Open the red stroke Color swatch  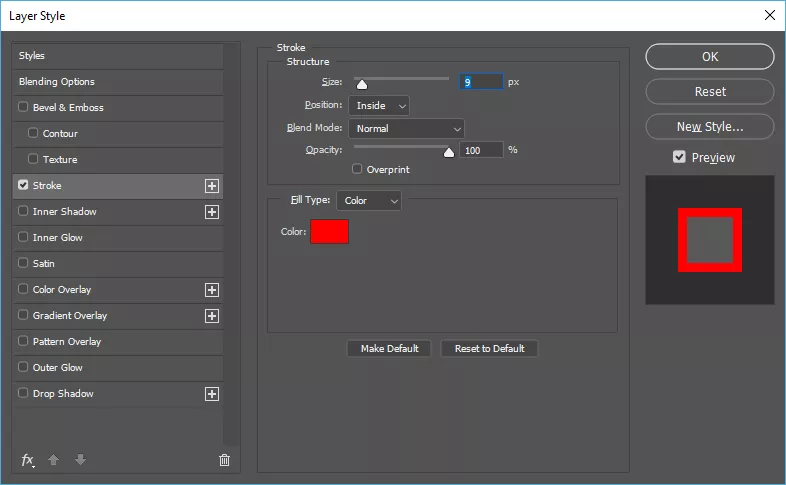point(329,231)
